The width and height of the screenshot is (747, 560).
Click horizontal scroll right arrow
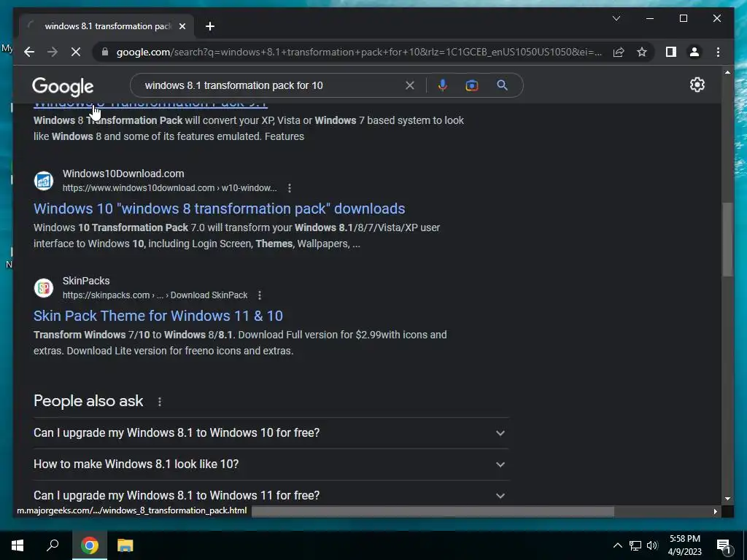[x=715, y=511]
